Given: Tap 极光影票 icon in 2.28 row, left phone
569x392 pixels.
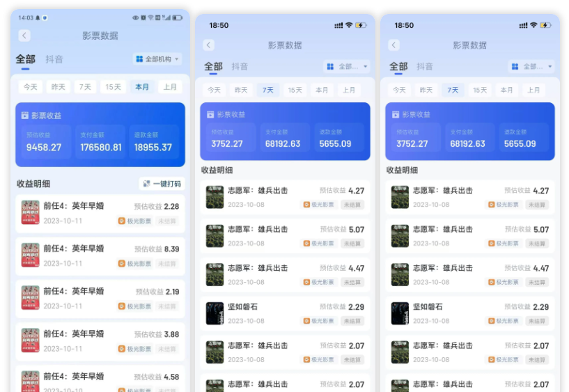Looking at the screenshot, I should (x=122, y=221).
